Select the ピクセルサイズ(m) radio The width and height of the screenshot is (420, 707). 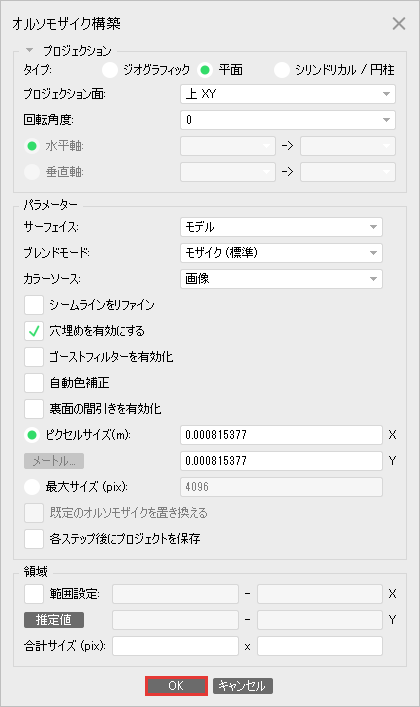click(32, 435)
